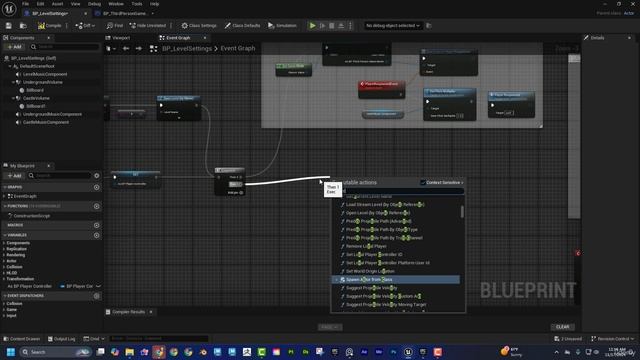
Task: Open the Content Drawer
Action: [x=22, y=339]
